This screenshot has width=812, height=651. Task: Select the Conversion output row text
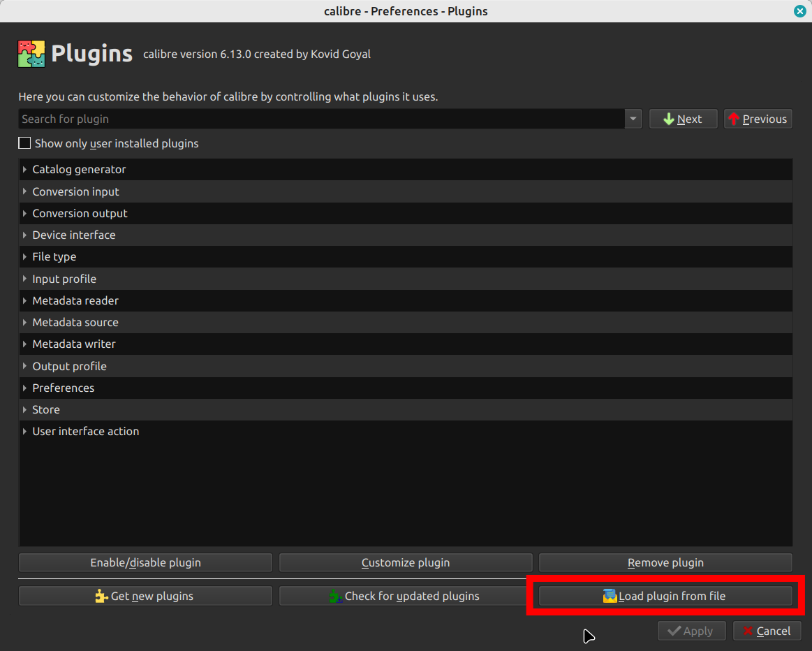pos(80,213)
